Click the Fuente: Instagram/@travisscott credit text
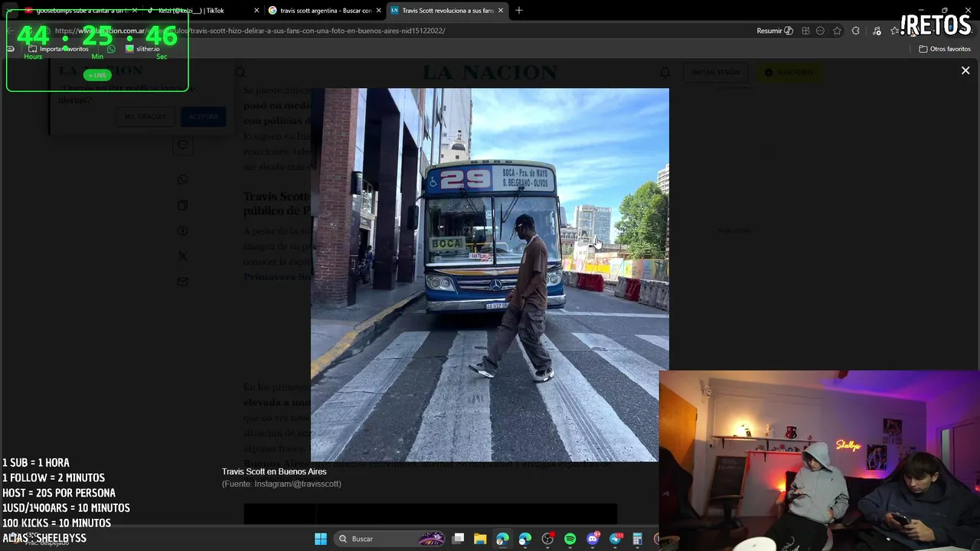This screenshot has width=980, height=551. click(282, 484)
